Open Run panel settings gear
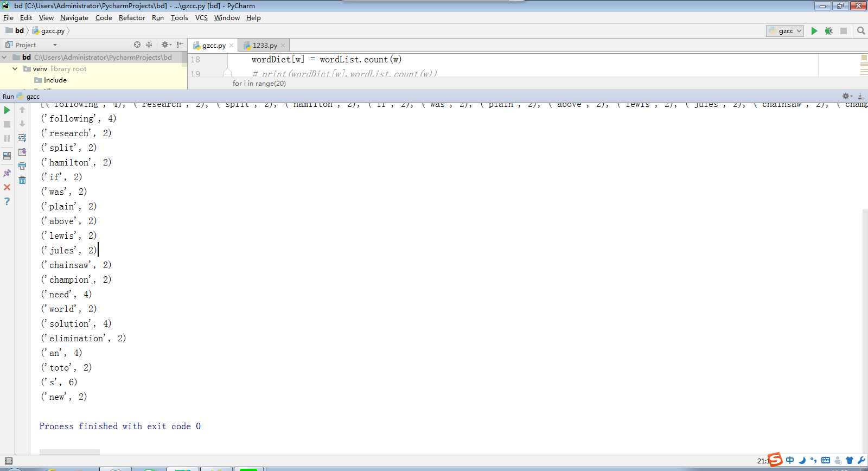This screenshot has width=868, height=471. 847,96
